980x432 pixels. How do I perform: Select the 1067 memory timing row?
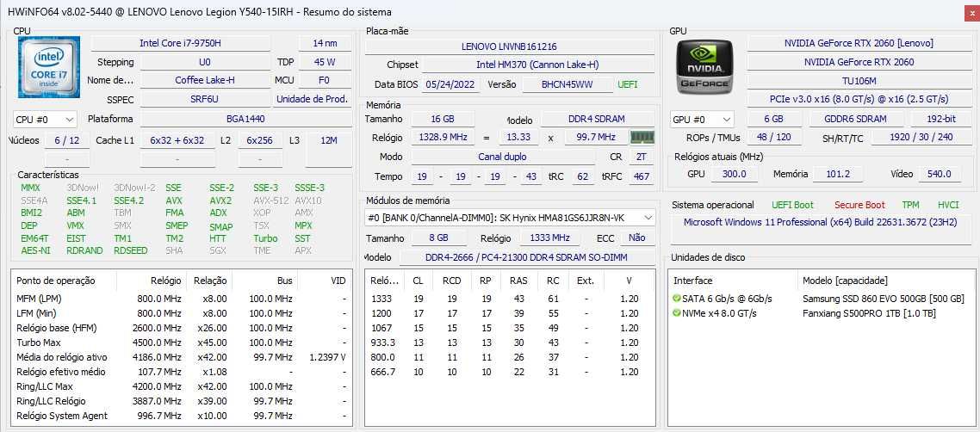(x=510, y=328)
